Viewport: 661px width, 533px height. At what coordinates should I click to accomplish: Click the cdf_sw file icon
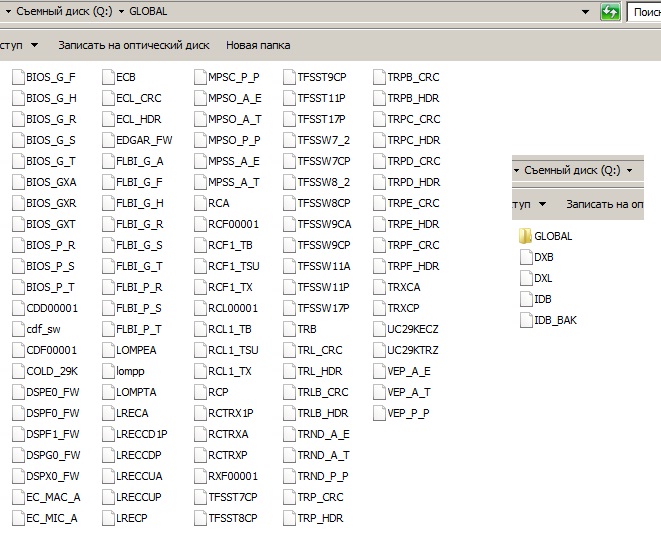pyautogui.click(x=17, y=329)
